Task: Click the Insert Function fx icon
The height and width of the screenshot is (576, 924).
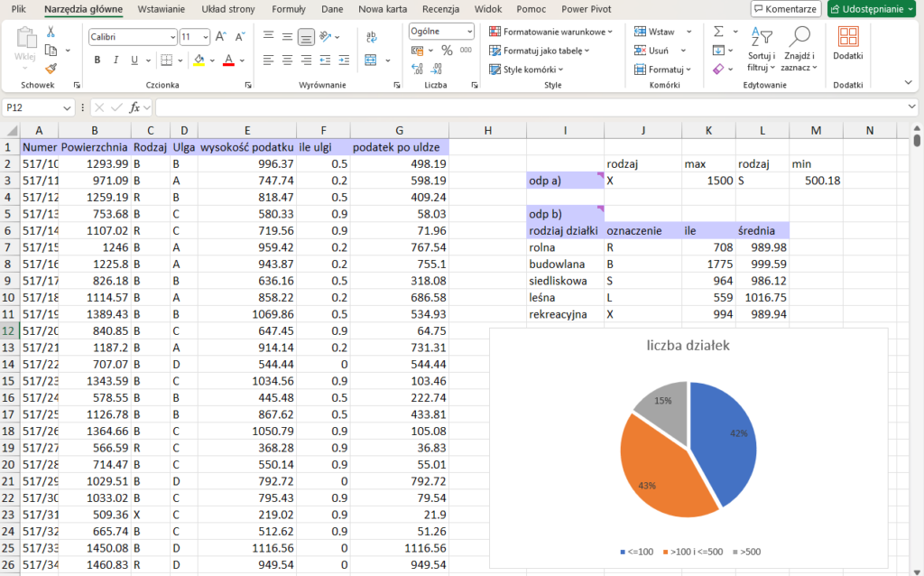Action: [x=134, y=107]
